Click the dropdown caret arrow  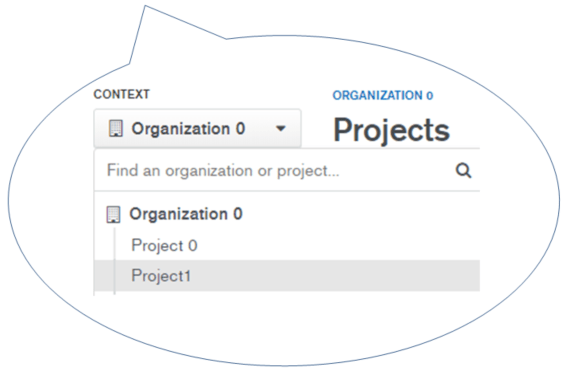point(281,129)
